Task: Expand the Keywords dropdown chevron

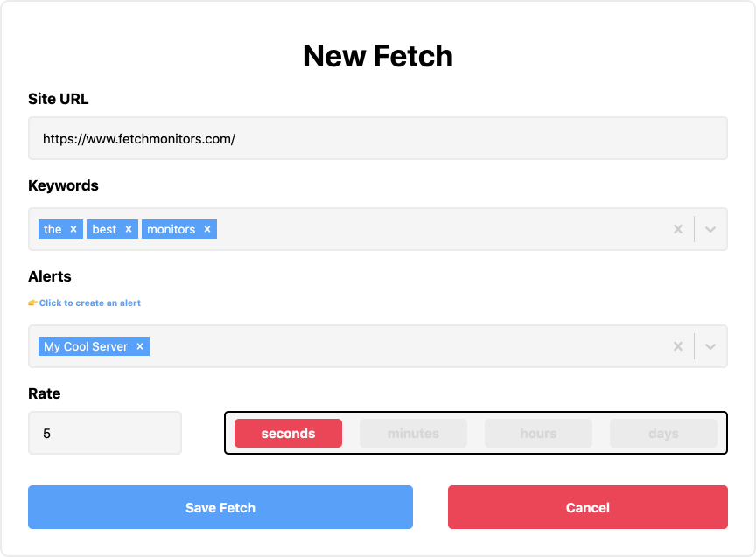Action: [710, 229]
